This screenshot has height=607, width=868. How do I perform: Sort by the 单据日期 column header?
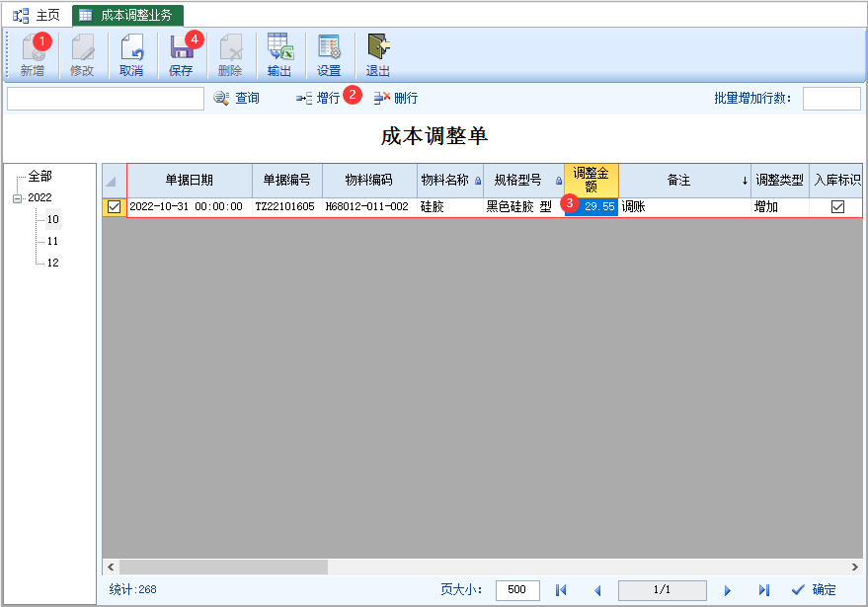pyautogui.click(x=190, y=181)
